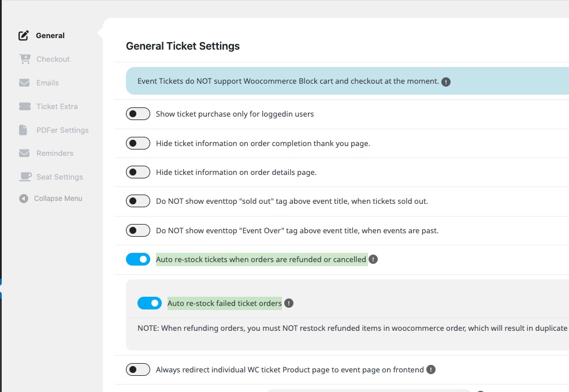Enable ticket purchase only for loggedin users
The height and width of the screenshot is (392, 569).
pyautogui.click(x=138, y=114)
